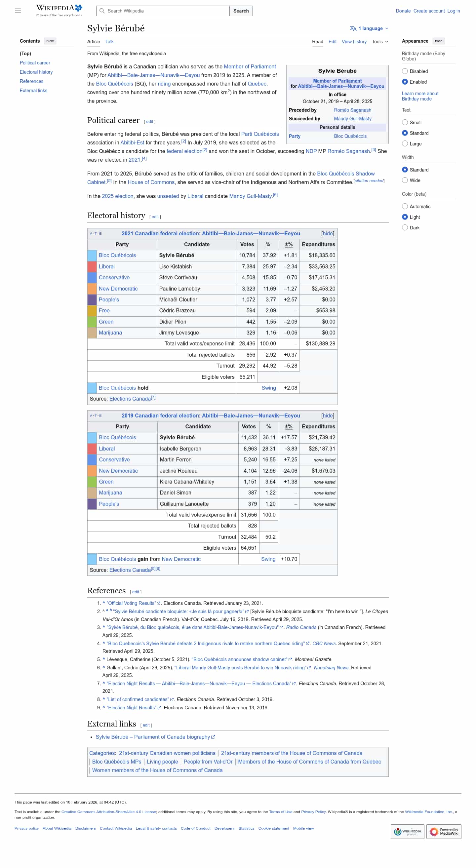Open the Edit tab
The height and width of the screenshot is (868, 476).
pyautogui.click(x=333, y=41)
